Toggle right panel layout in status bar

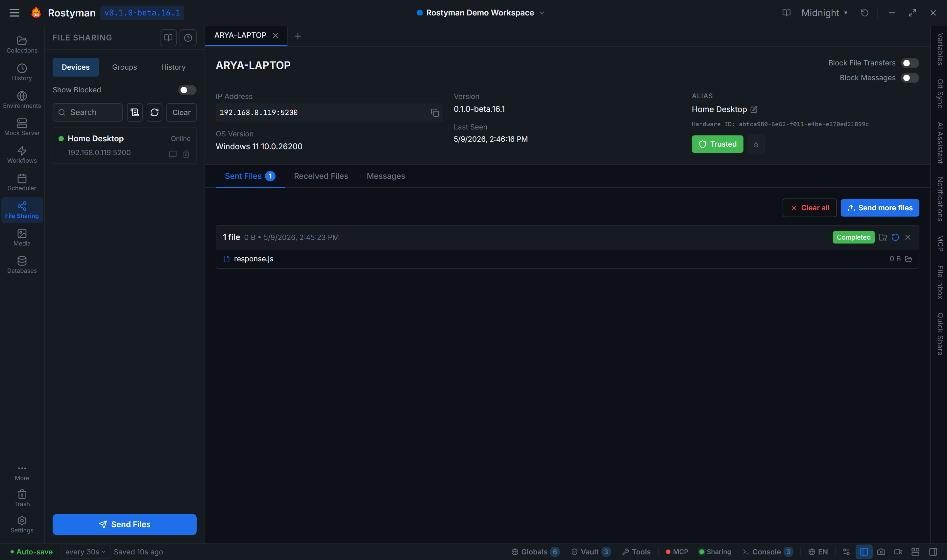pos(933,552)
